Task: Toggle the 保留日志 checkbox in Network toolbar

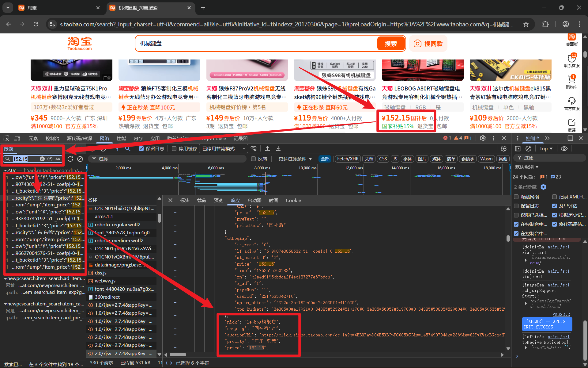Action: click(x=141, y=149)
